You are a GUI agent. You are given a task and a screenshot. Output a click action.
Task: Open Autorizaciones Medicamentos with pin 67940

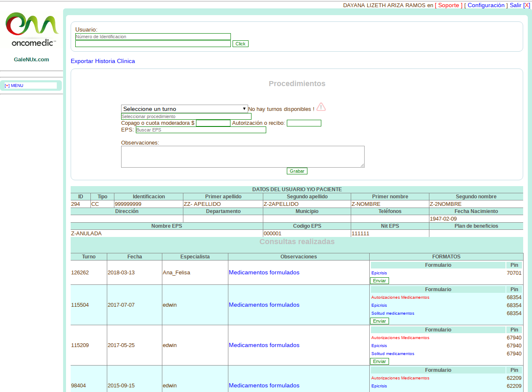tap(400, 338)
